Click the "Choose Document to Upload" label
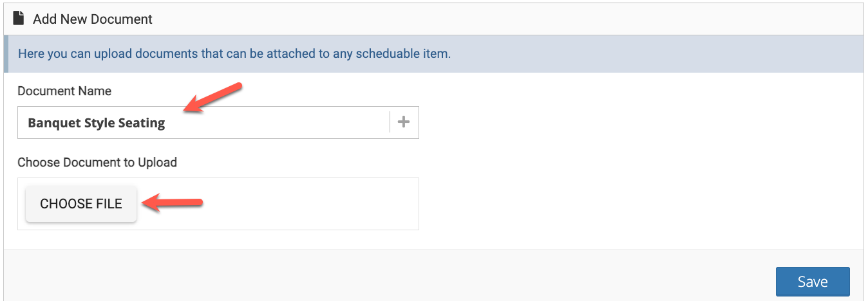Viewport: 868px width, 301px height. pos(97,163)
